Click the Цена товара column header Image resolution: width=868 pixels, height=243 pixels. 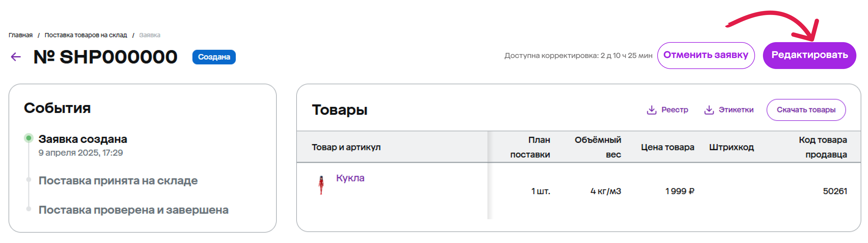pos(667,147)
